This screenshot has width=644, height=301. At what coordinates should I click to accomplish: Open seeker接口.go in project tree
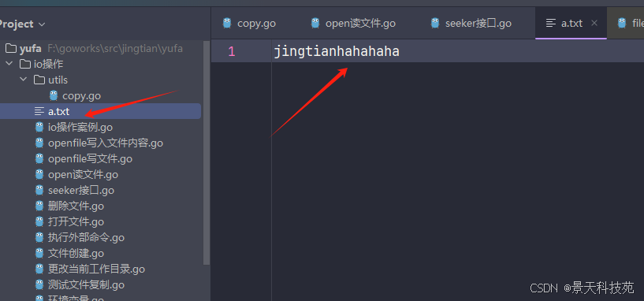coord(81,191)
